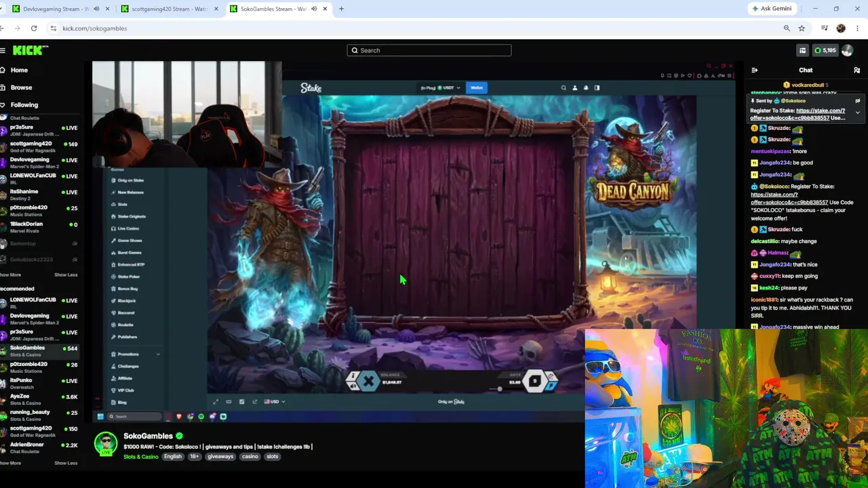The image size is (868, 488).
Task: Click the Stake Wallet button
Action: tap(477, 87)
